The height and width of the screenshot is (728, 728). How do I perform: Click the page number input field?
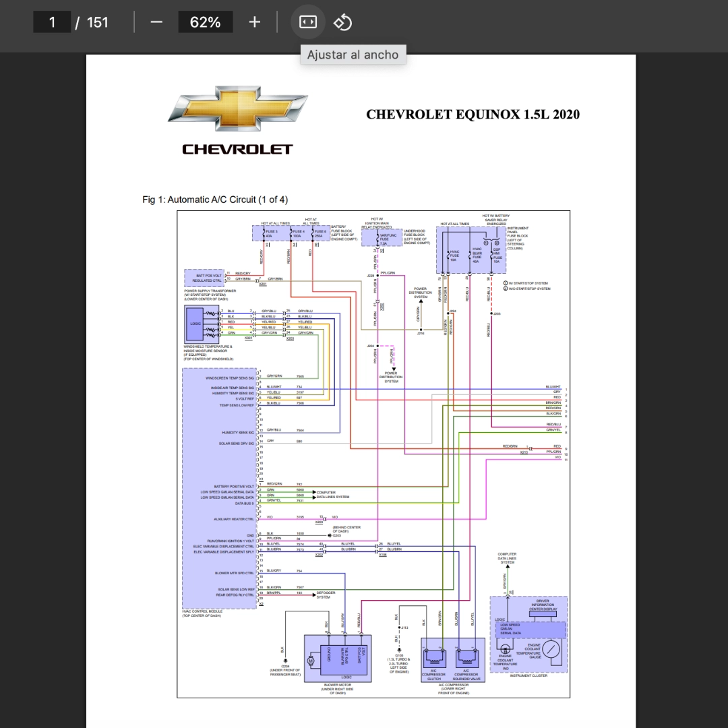point(52,22)
